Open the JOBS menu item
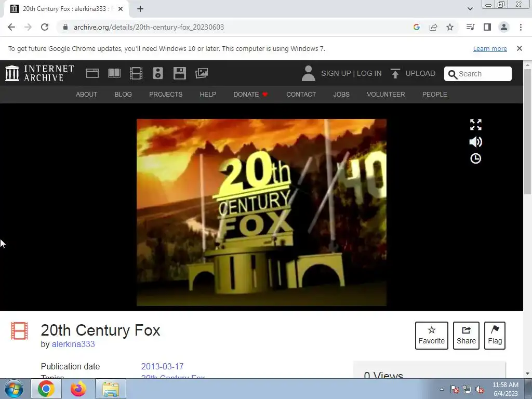532x399 pixels. [341, 95]
